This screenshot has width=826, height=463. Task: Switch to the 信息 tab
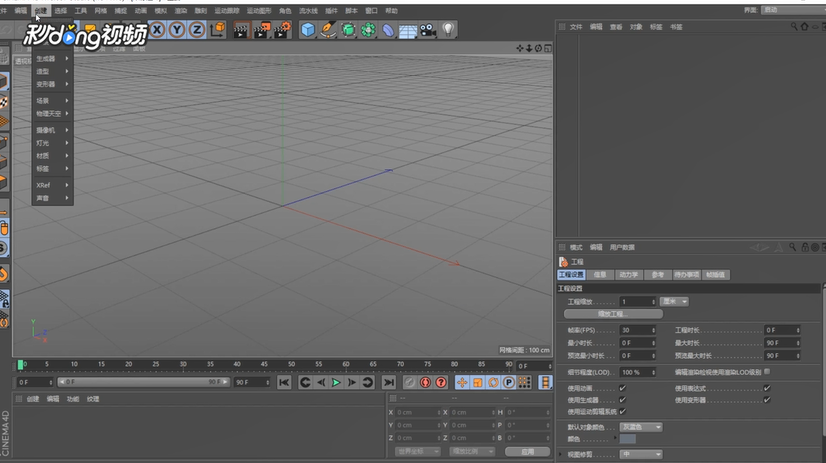pos(600,274)
